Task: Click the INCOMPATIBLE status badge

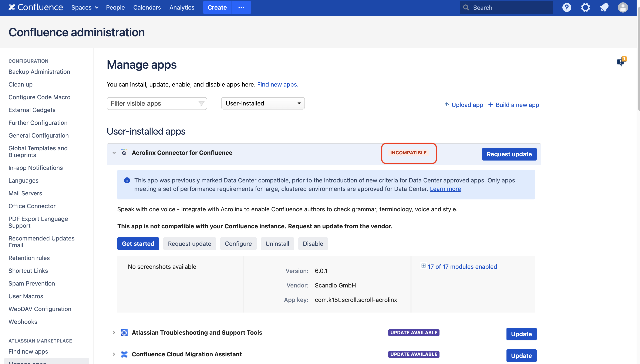Action: point(408,153)
